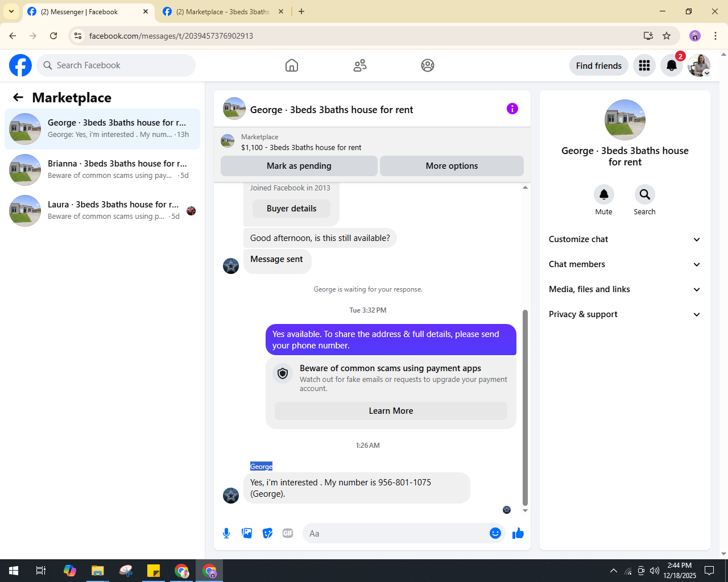This screenshot has height=582, width=728.
Task: Switch to Messenger | Facebook tab
Action: point(89,12)
